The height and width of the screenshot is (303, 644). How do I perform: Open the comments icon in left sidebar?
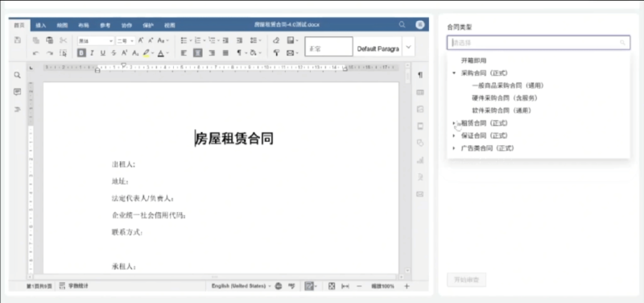point(17,92)
